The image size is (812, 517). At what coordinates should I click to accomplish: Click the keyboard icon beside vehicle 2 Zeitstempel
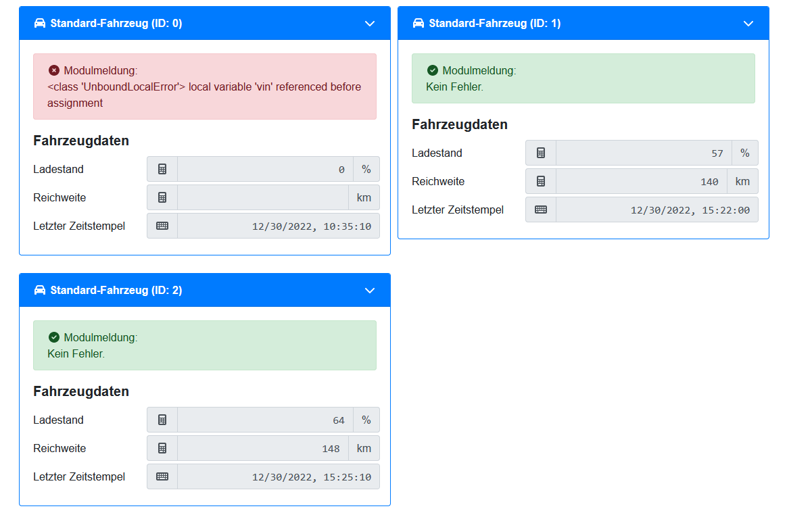click(x=162, y=476)
